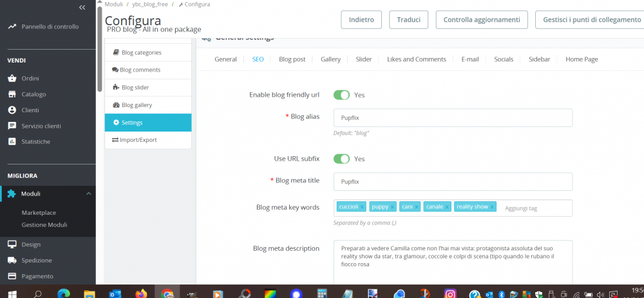The height and width of the screenshot is (298, 644).
Task: Click the Indietro button
Action: pos(361,20)
